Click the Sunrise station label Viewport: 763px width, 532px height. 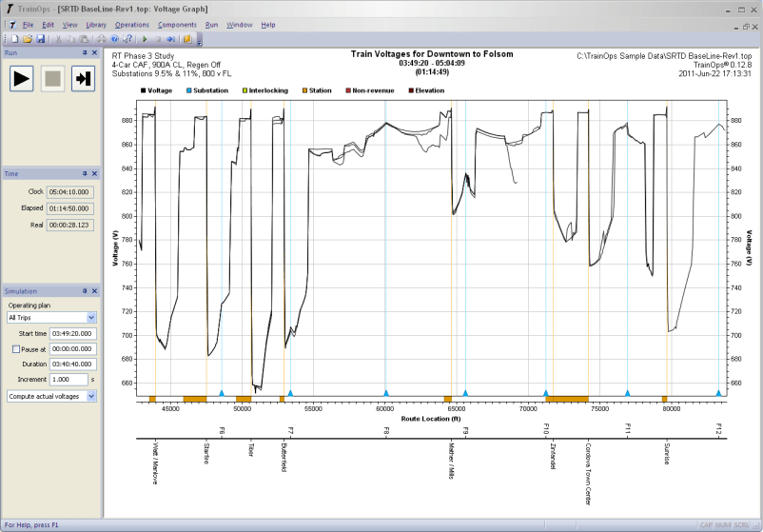667,453
